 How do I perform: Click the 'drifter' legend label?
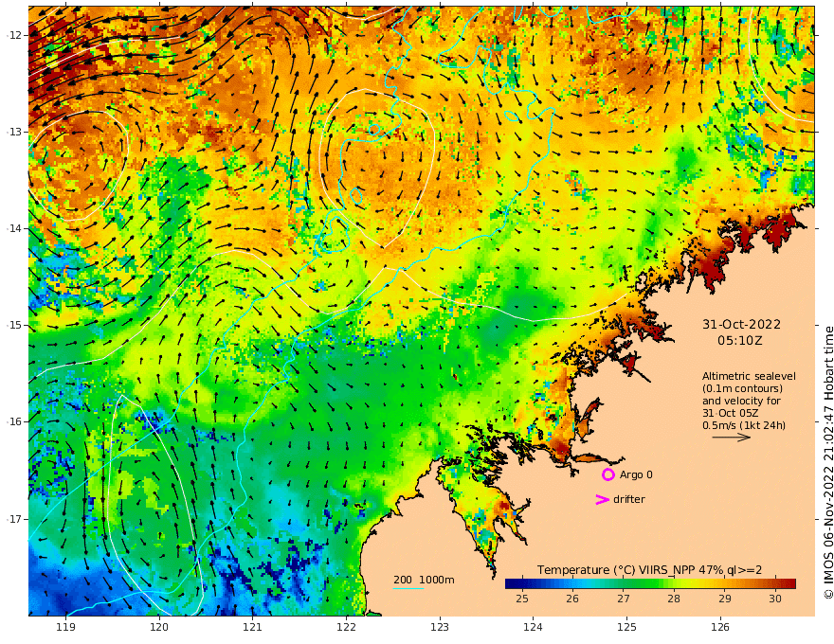pos(628,499)
